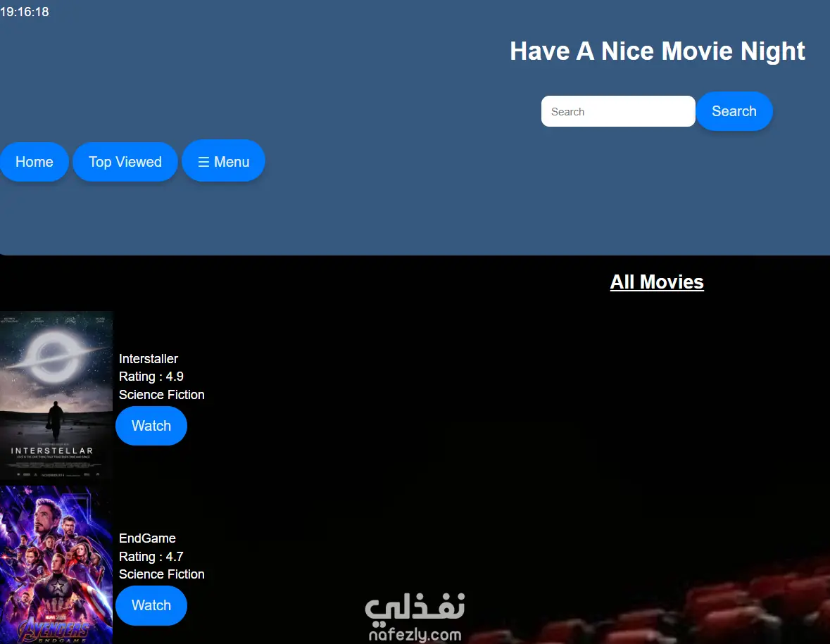The width and height of the screenshot is (830, 644).
Task: Click the Science Fiction genre under Interstaller
Action: [161, 395]
